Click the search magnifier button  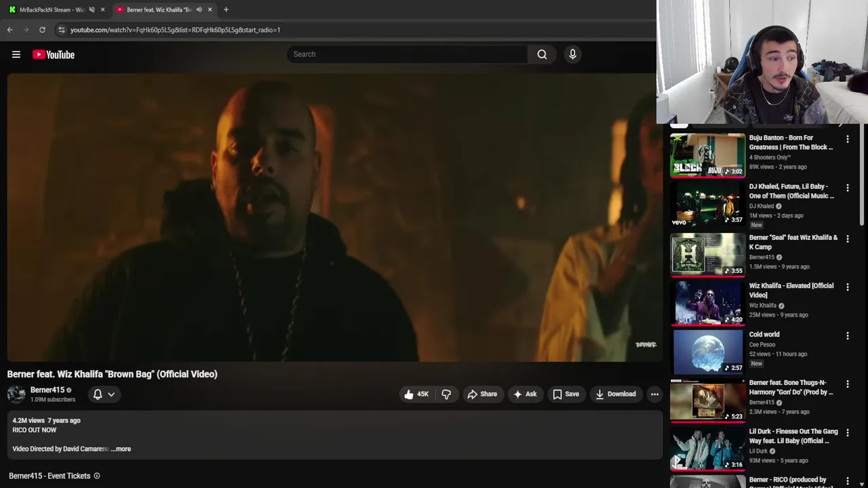point(542,54)
